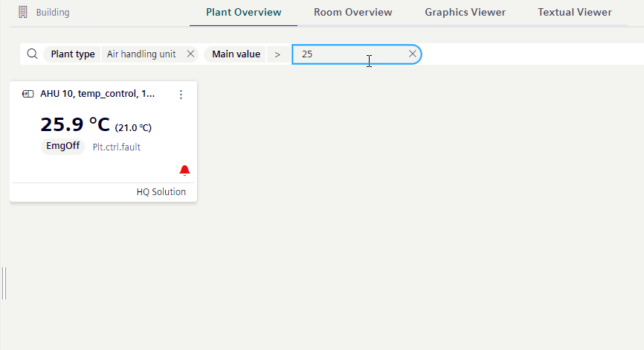
Task: Remove the Air handling unit filter
Action: coord(190,54)
